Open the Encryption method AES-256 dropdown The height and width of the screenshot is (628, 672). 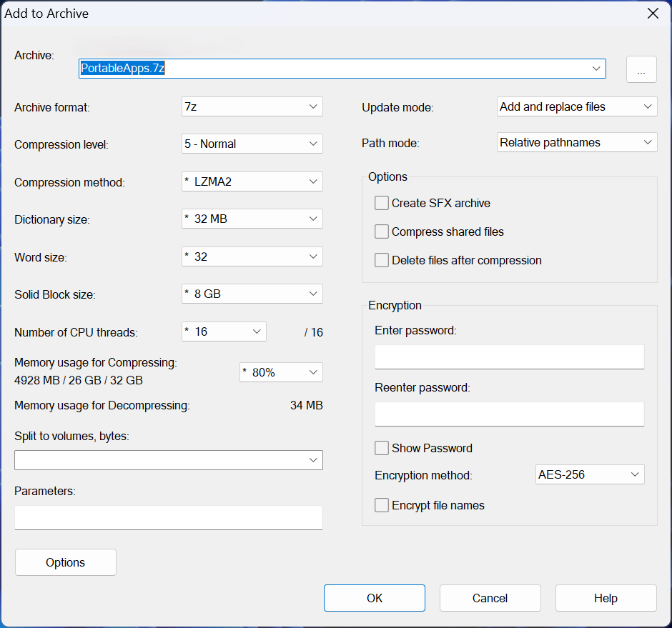(590, 474)
